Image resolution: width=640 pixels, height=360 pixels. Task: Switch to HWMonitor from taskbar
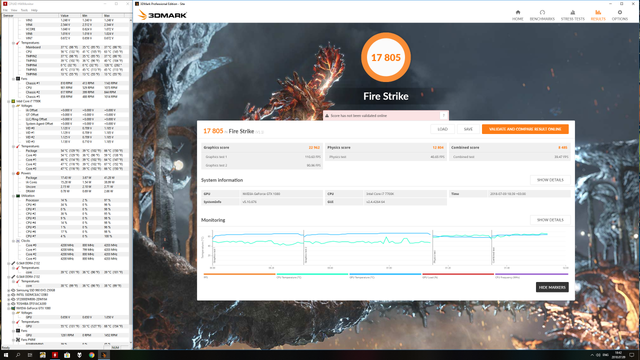pos(55,355)
